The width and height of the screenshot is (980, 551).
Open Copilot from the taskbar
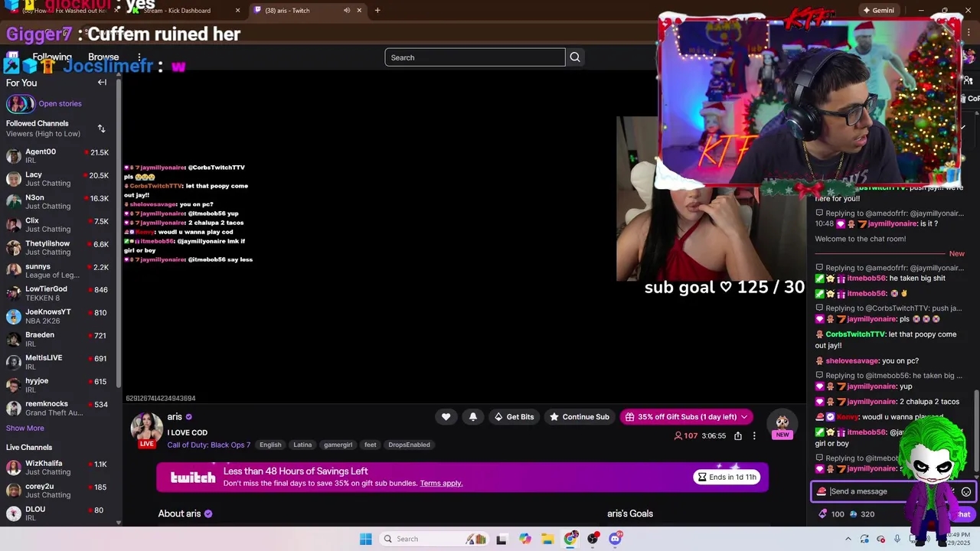point(524,539)
